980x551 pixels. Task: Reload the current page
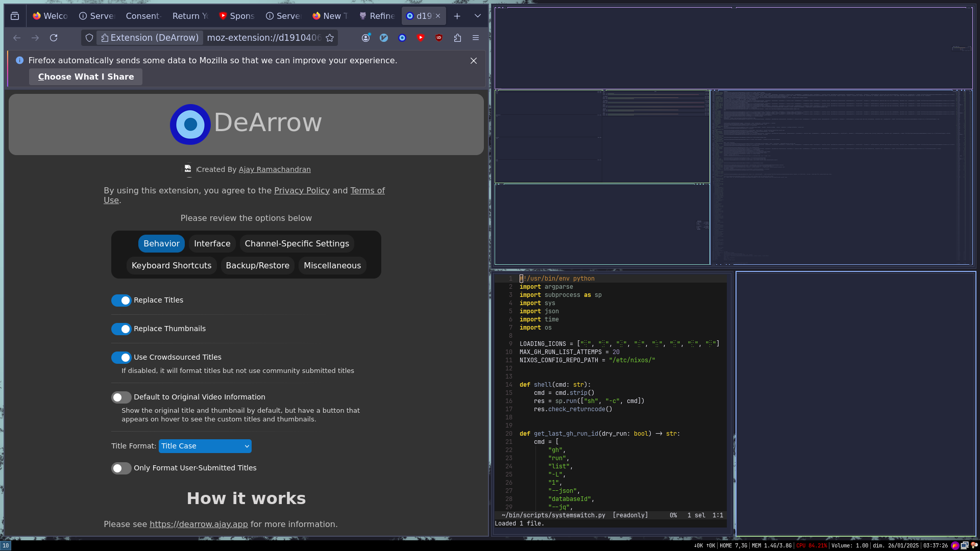point(54,38)
